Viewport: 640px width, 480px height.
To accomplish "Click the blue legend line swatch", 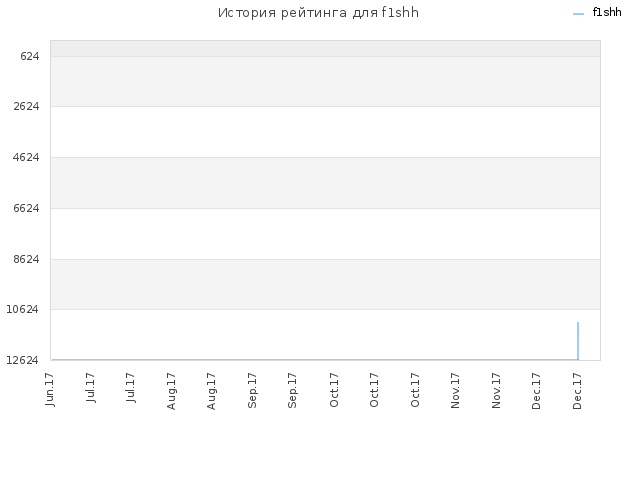I will coord(578,14).
